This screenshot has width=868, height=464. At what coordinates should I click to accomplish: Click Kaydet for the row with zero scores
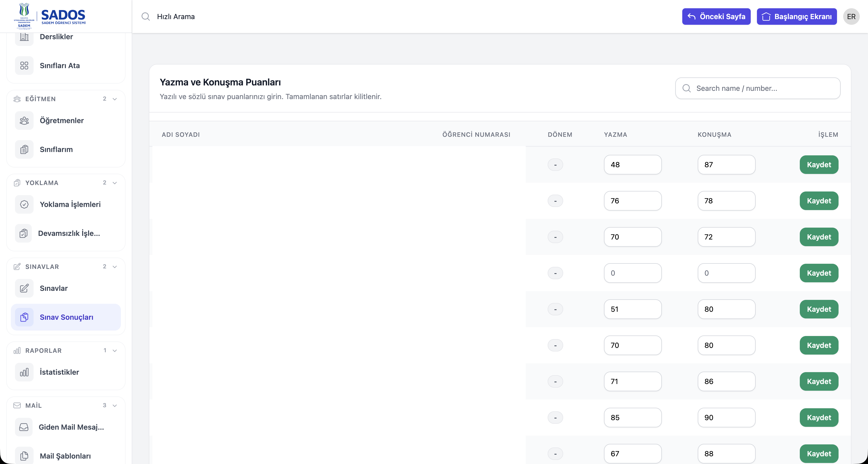[x=819, y=273]
